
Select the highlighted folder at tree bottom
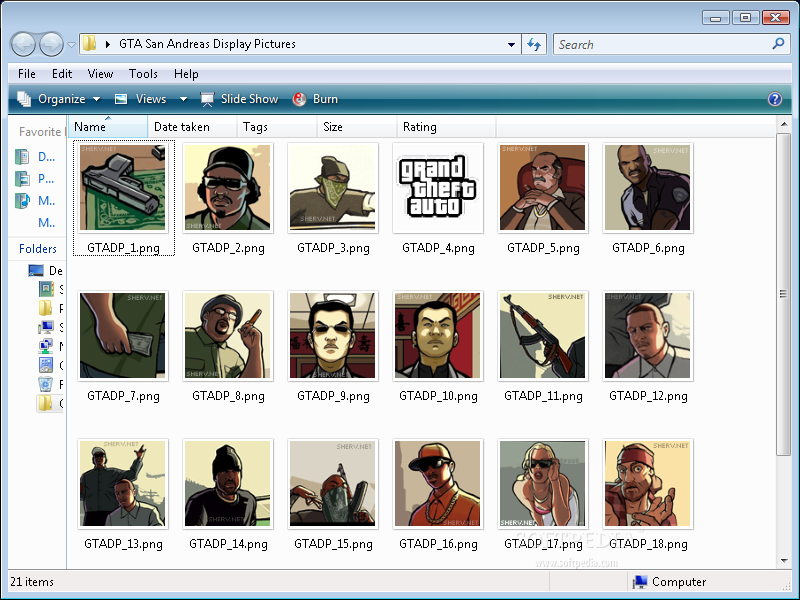[x=50, y=403]
